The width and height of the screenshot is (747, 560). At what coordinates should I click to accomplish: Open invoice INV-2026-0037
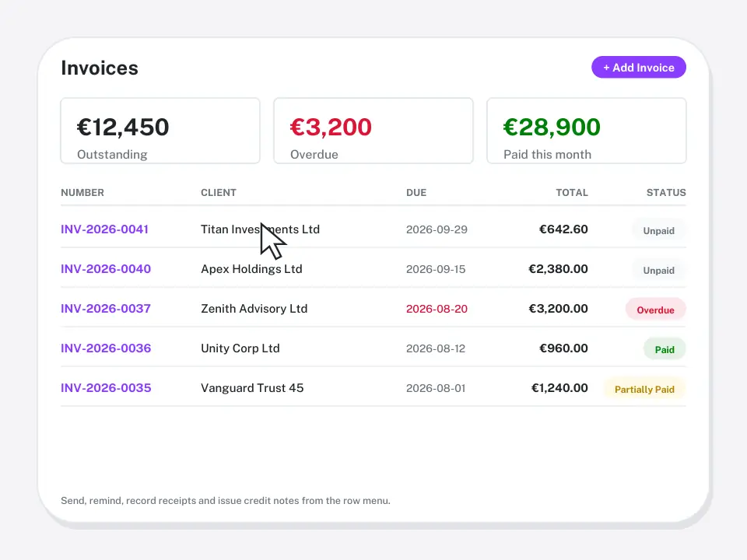click(x=106, y=309)
